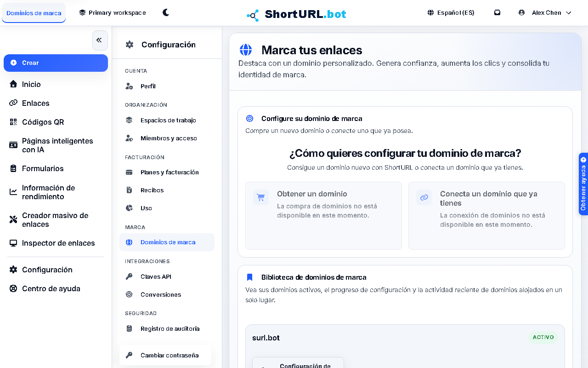Open Planes y facturación
Image resolution: width=588 pixels, height=368 pixels.
click(x=167, y=172)
